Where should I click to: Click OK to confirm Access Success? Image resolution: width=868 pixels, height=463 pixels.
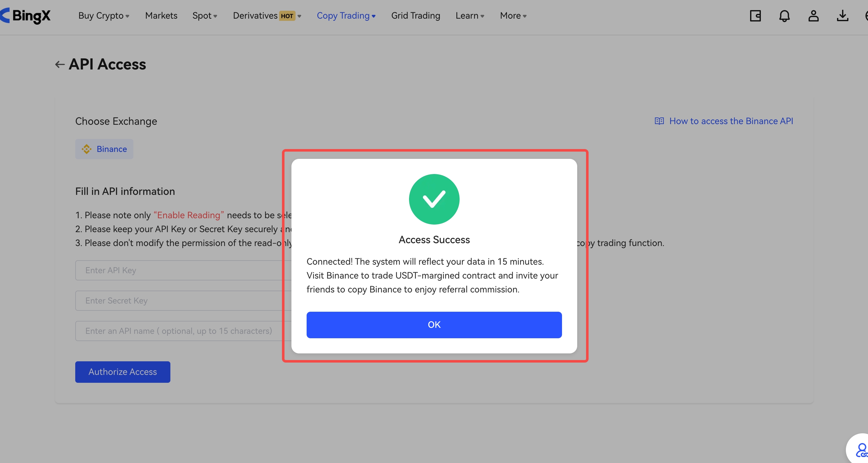click(x=434, y=324)
